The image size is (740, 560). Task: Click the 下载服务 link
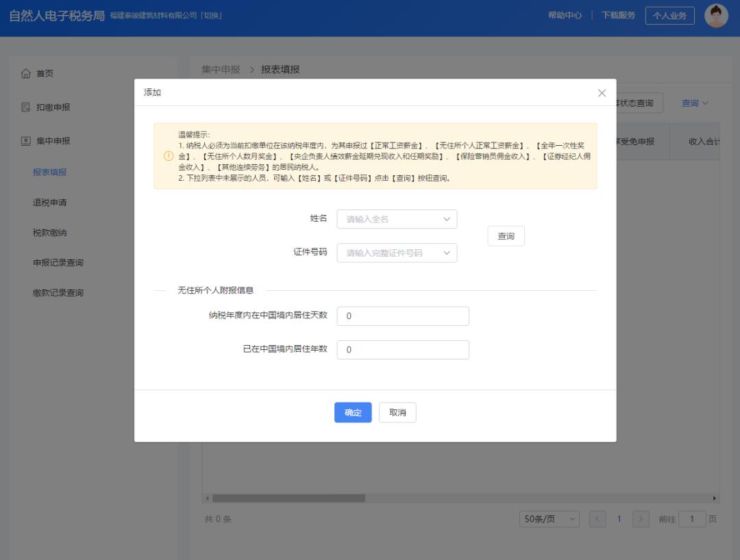(617, 15)
